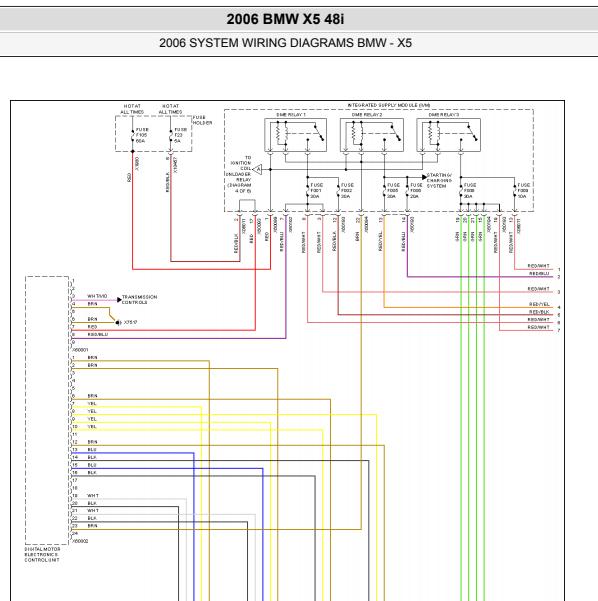Screen dimensions: 598x601
Task: Click the RED label at control unit pin 7
Action: pos(92,327)
